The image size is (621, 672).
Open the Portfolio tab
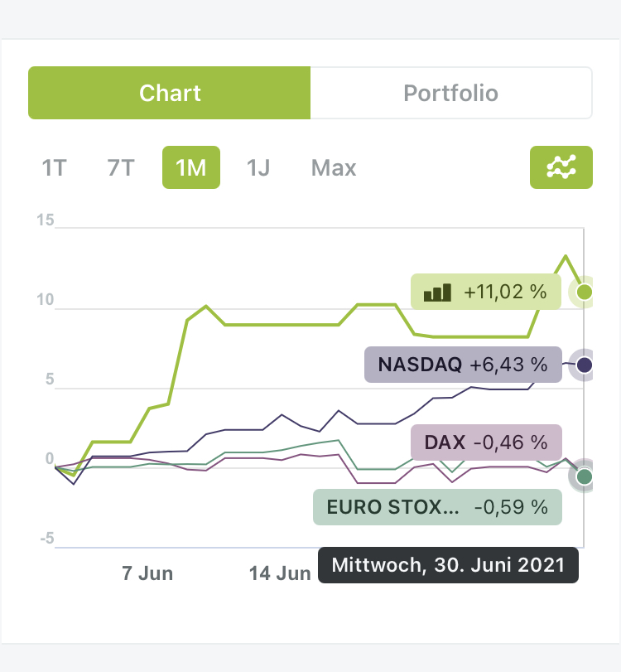450,93
